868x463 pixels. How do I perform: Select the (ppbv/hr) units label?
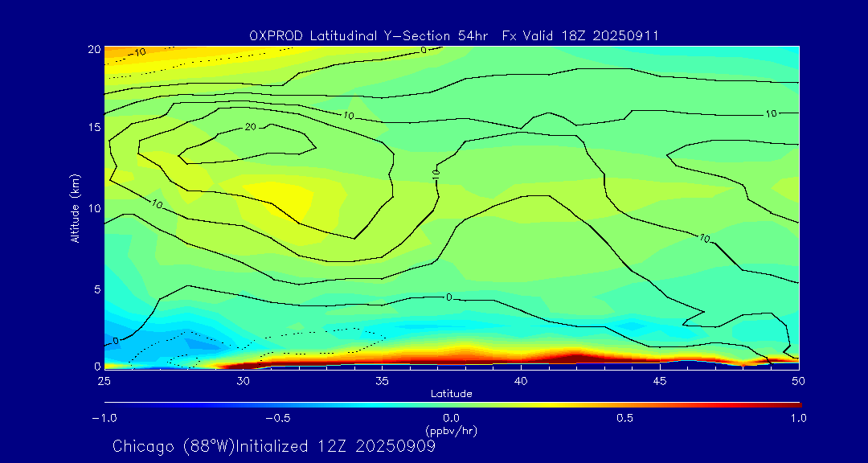point(451,431)
